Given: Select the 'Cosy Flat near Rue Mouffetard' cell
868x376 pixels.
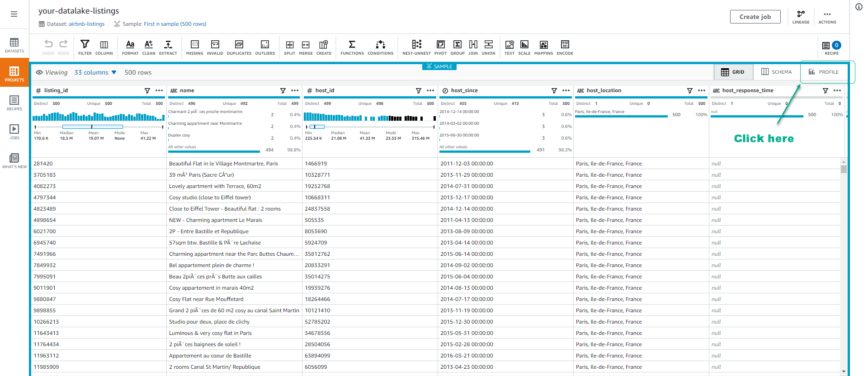Looking at the screenshot, I should [x=235, y=299].
